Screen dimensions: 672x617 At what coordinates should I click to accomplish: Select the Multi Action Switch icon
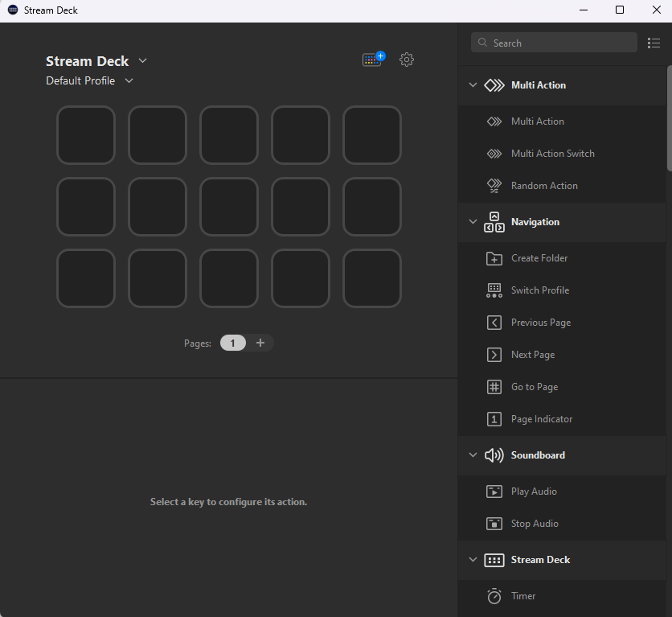494,154
